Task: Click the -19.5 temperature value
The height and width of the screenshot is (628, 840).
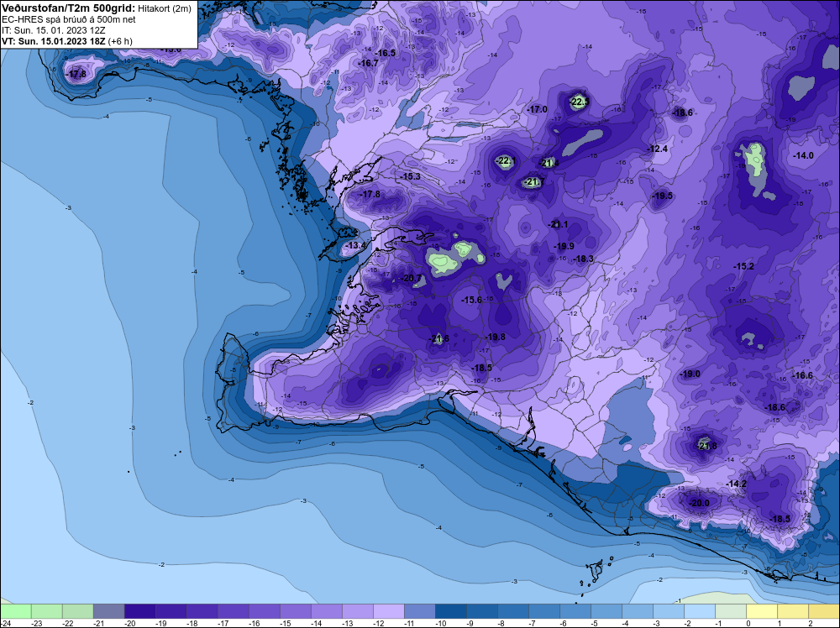Action: click(x=663, y=196)
